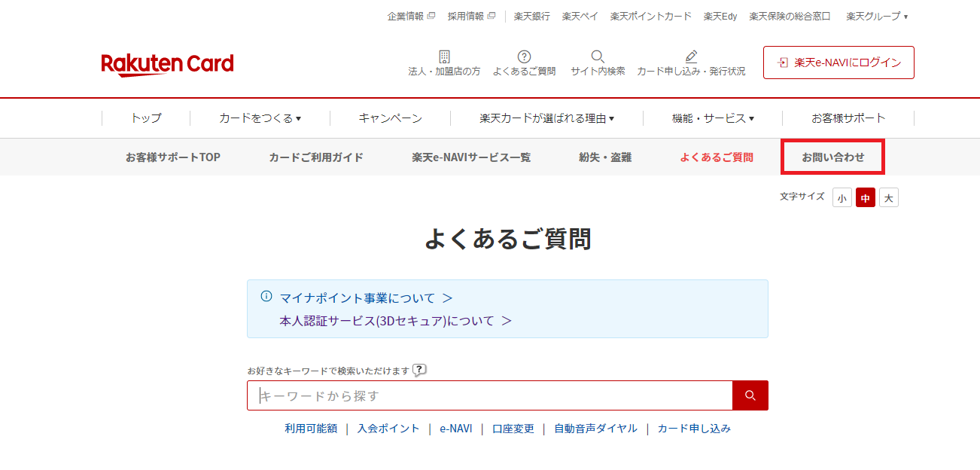980x470 pixels.
Task: Open 法人・加盟店の方 building icon
Action: tap(444, 56)
